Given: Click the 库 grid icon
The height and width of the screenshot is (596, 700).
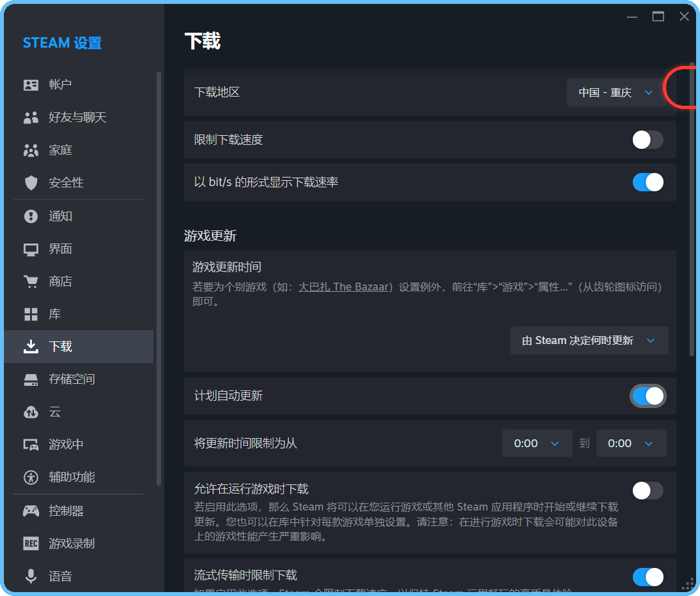Looking at the screenshot, I should [x=31, y=314].
